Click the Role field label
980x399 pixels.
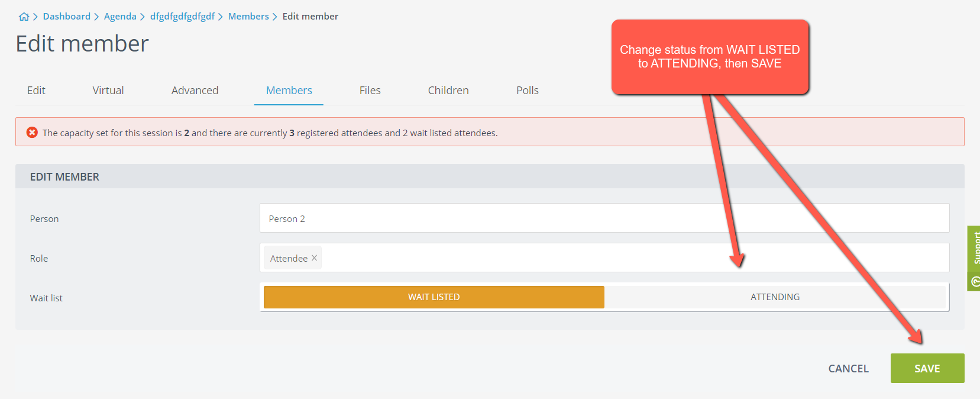point(39,258)
